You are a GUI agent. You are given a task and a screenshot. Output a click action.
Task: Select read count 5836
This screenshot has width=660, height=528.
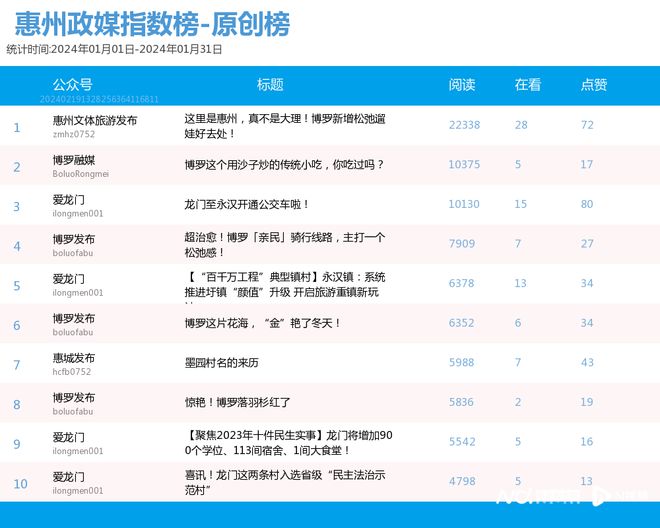pos(462,402)
